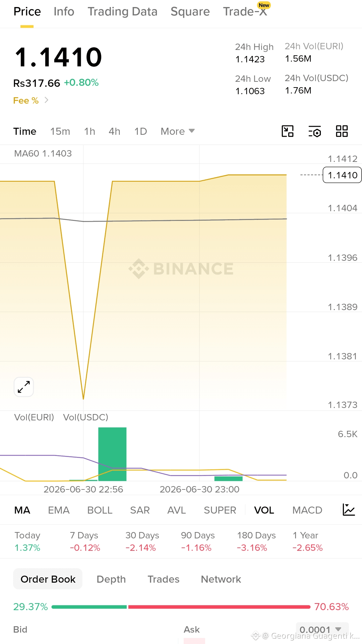The width and height of the screenshot is (362, 644).
Task: Open the Fee % details
Action: pyautogui.click(x=26, y=101)
